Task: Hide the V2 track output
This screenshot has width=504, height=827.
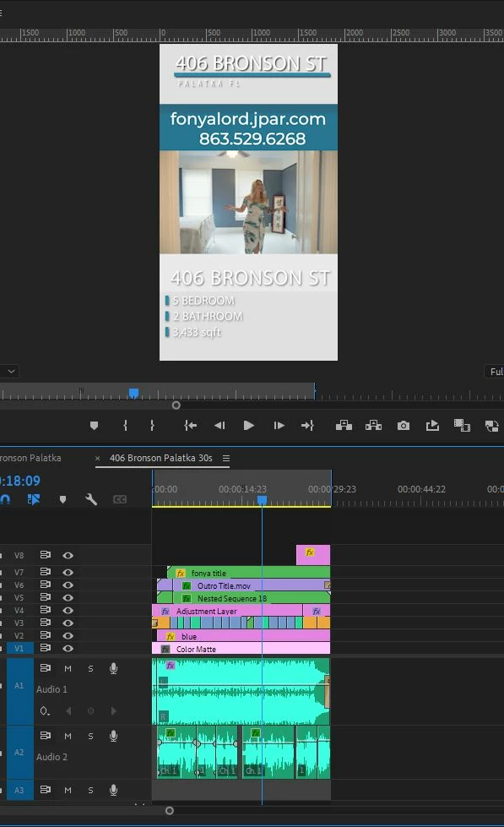Action: [x=68, y=635]
